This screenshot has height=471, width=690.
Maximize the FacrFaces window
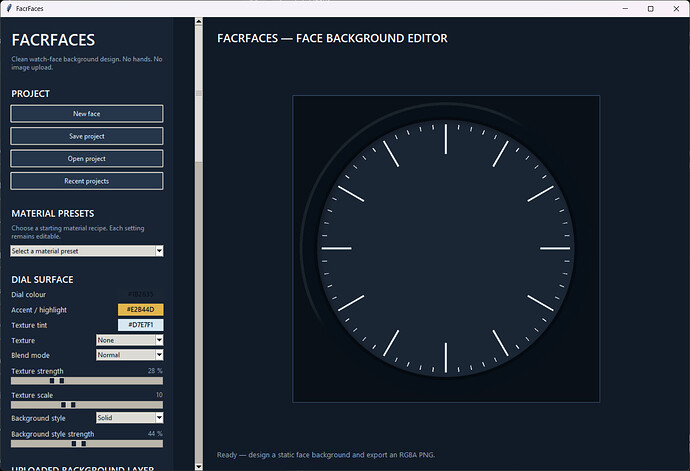click(651, 8)
